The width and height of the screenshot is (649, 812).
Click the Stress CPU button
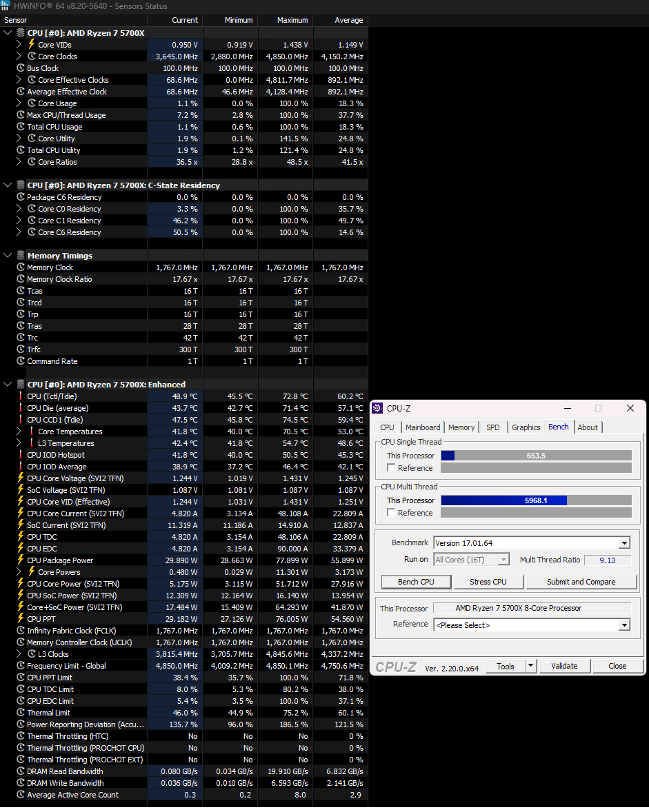(488, 582)
